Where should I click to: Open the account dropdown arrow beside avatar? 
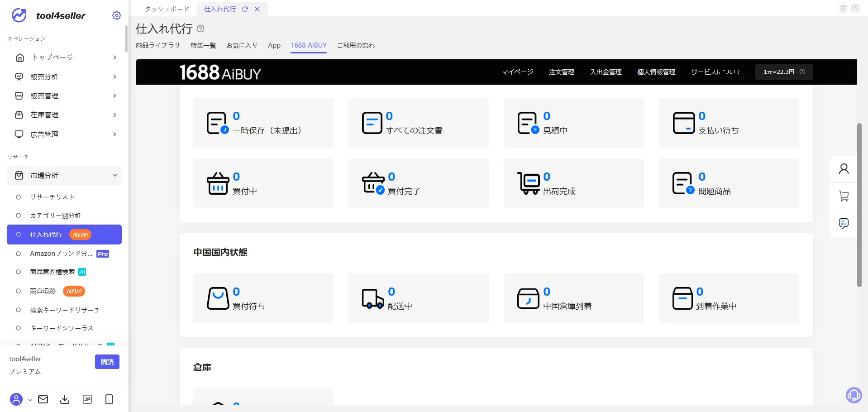(x=30, y=400)
